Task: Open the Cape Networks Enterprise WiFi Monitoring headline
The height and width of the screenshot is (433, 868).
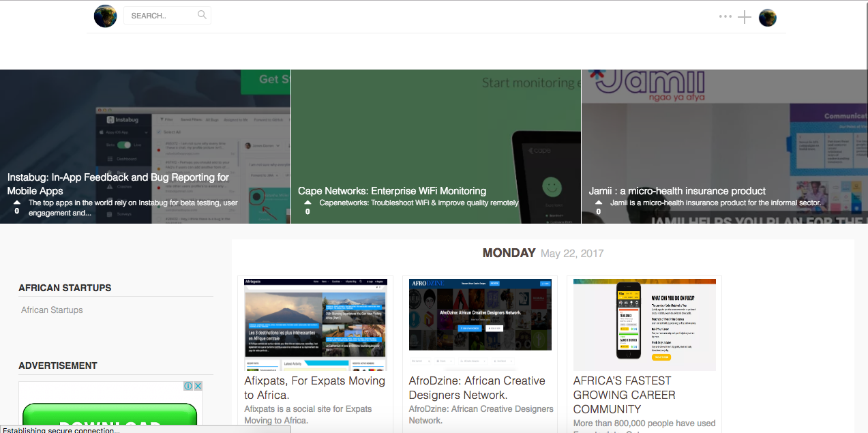Action: (392, 191)
